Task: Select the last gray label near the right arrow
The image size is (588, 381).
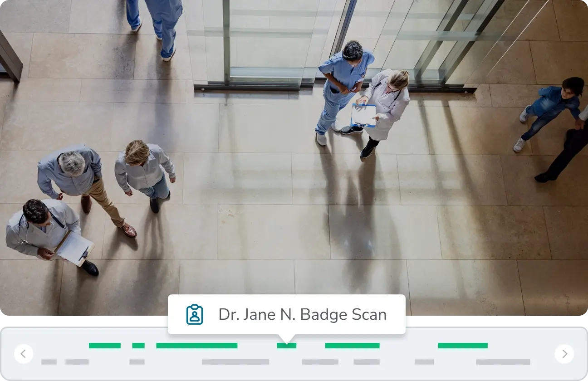Action: (x=503, y=362)
